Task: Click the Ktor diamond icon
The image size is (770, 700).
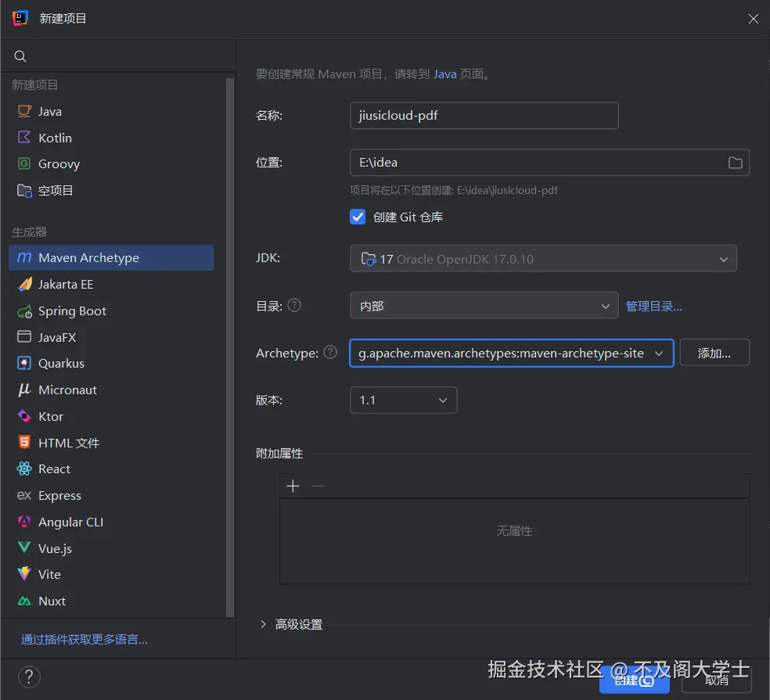Action: [24, 416]
